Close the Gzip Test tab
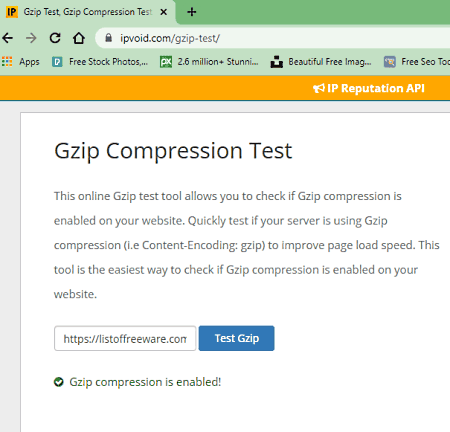 click(163, 12)
